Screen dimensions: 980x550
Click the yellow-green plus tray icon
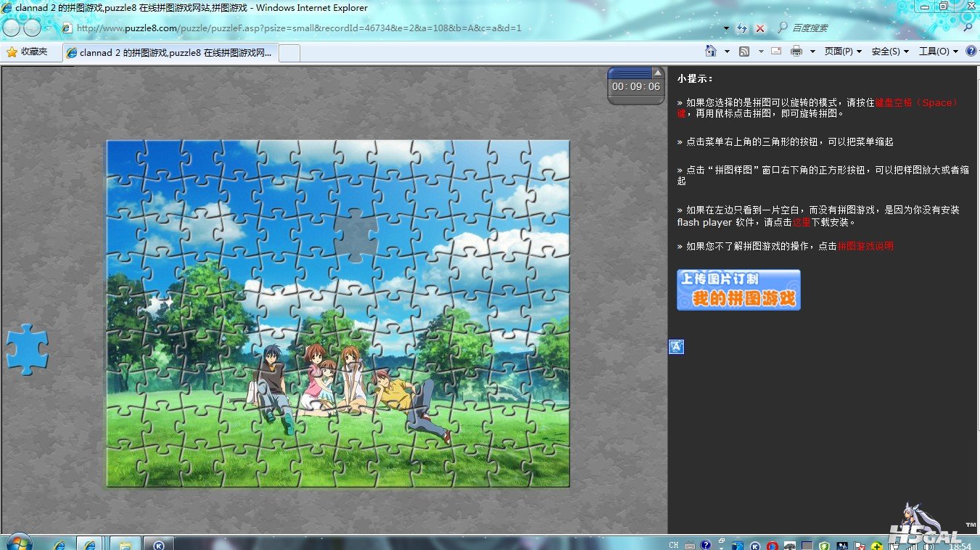tap(877, 546)
